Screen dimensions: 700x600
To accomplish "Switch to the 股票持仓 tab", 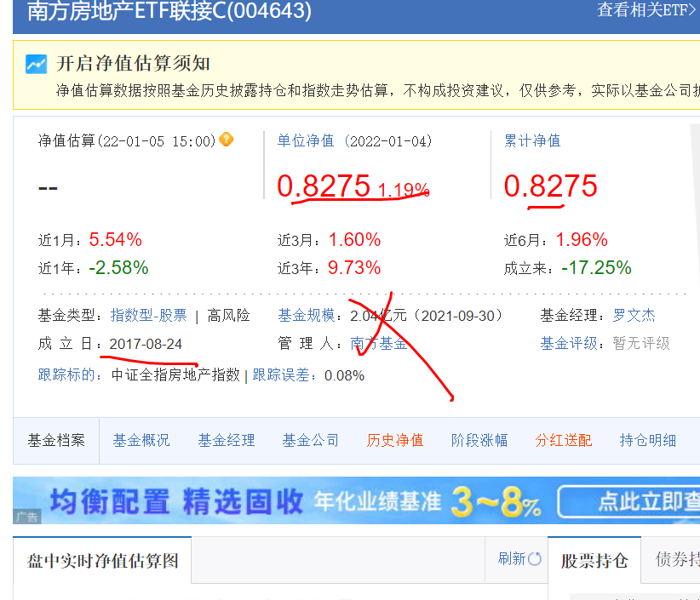I will tap(594, 561).
